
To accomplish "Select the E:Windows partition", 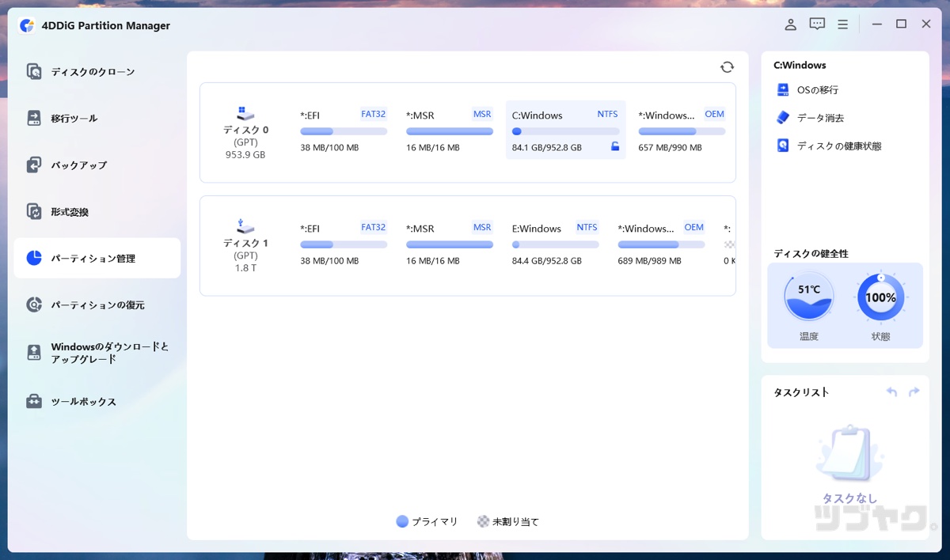I will click(556, 244).
